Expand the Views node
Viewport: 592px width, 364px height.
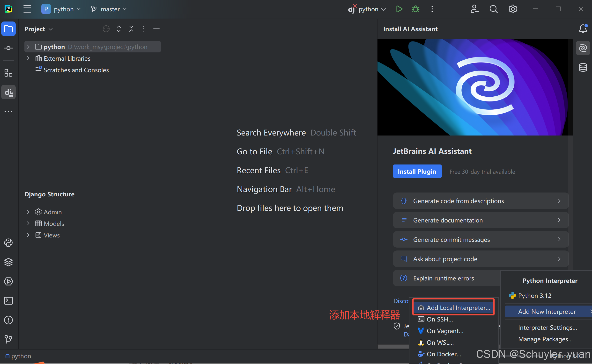point(28,235)
